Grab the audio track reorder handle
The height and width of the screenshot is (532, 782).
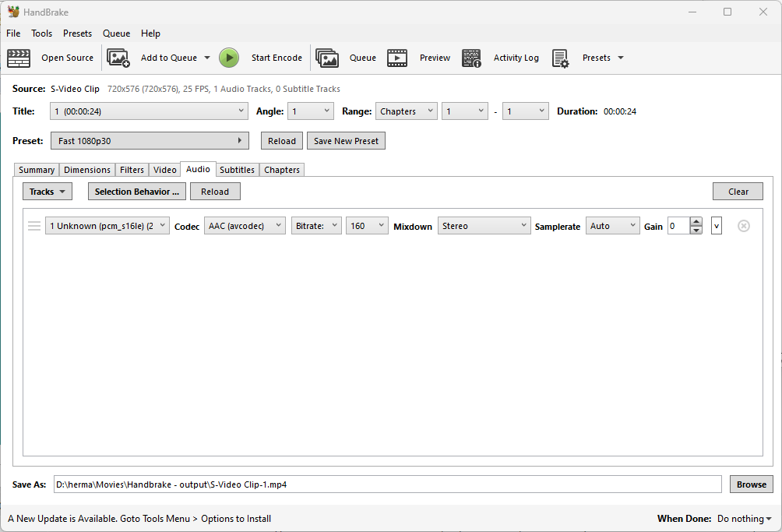click(34, 226)
